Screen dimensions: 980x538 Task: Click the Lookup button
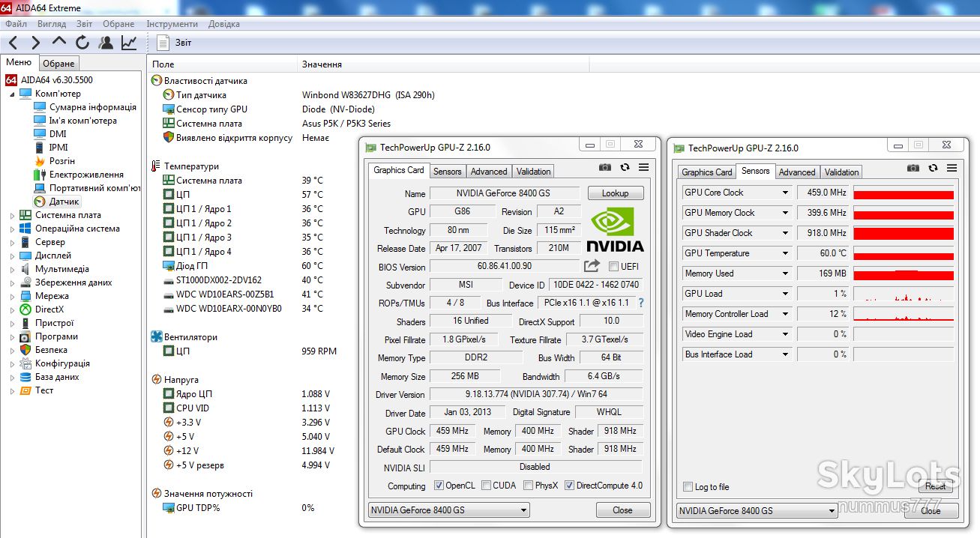(x=616, y=193)
